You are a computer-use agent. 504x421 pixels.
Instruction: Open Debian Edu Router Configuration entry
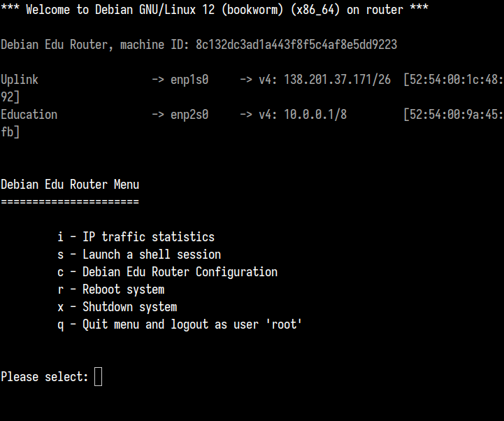click(168, 272)
